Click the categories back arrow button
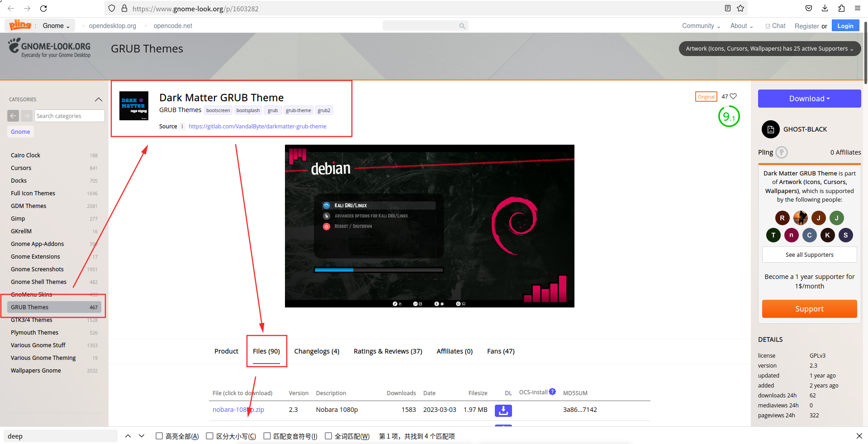Viewport: 868px width, 444px height. (13, 116)
